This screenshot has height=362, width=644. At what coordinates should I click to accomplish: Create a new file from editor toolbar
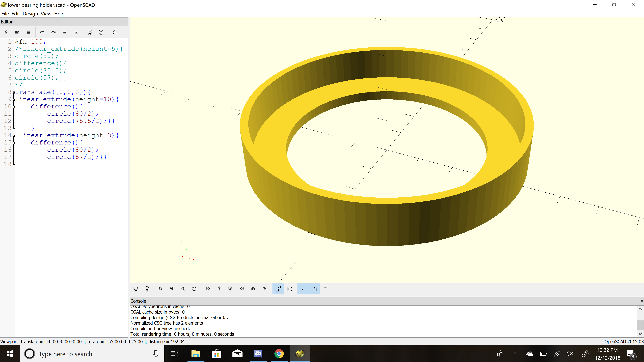pos(6,32)
